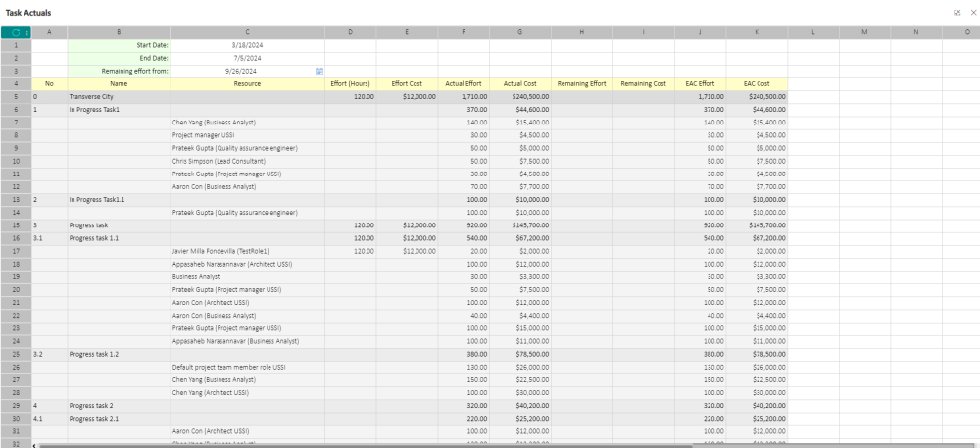
Task: Click the expand window icon beside close
Action: 956,13
